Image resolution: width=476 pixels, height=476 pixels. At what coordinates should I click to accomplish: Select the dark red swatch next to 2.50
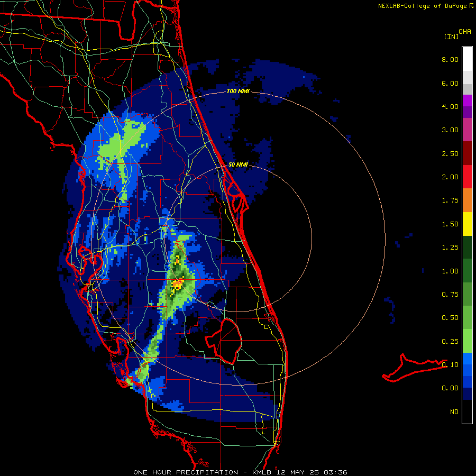coord(467,153)
